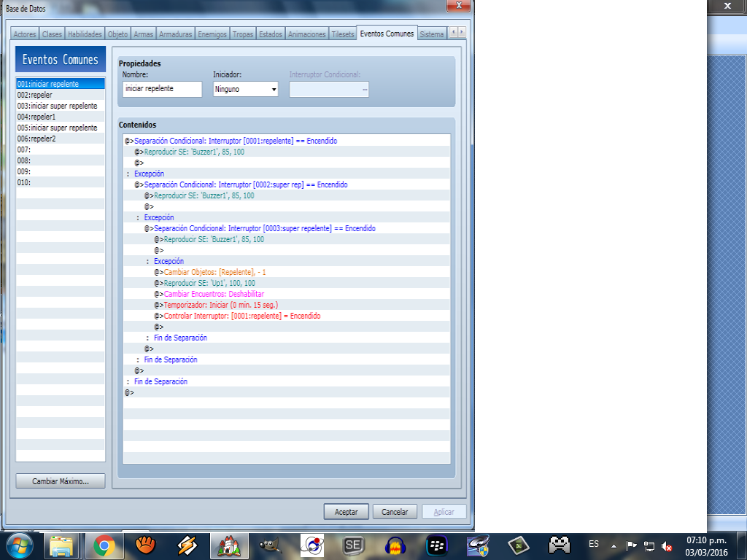This screenshot has height=560, width=747.
Task: Click the ES language indicator
Action: pos(594,544)
